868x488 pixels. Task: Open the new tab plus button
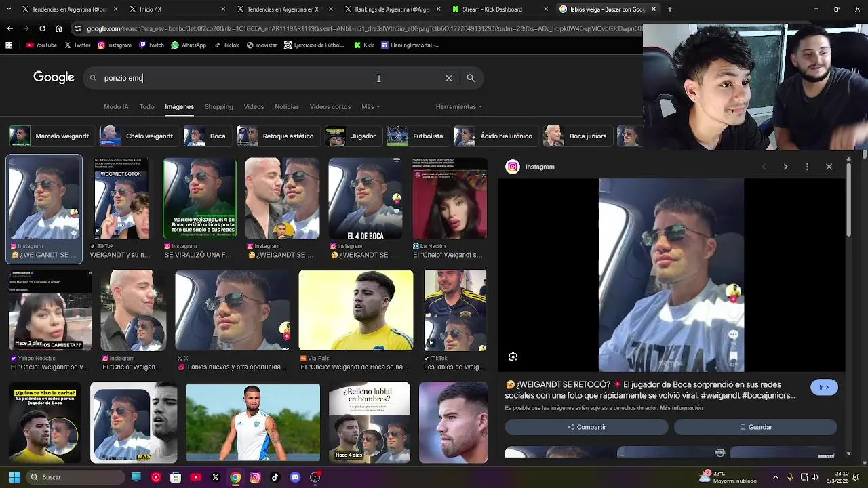669,9
